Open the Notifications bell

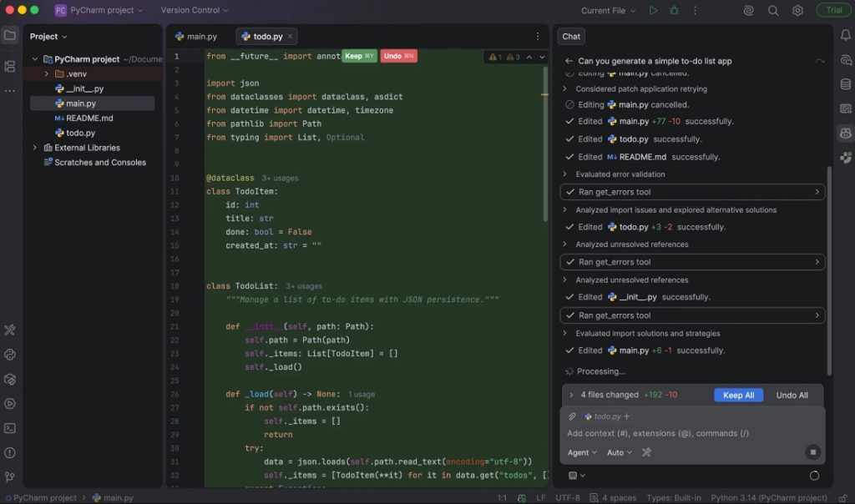click(845, 35)
